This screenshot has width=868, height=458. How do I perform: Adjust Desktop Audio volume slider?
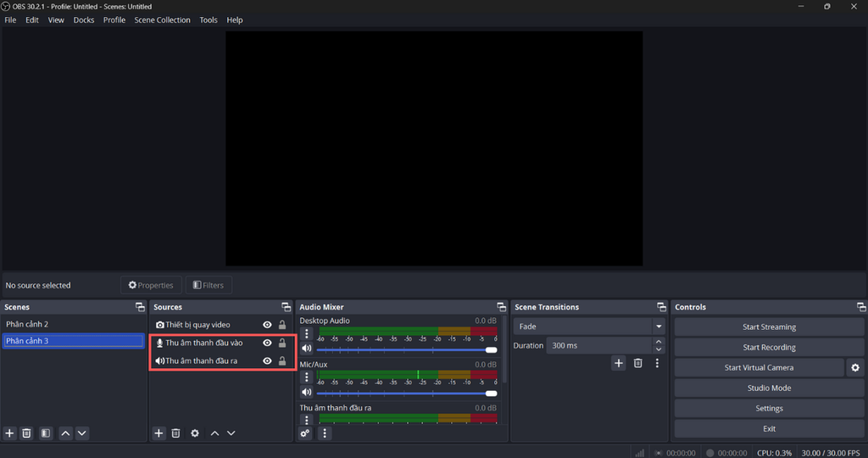point(407,350)
